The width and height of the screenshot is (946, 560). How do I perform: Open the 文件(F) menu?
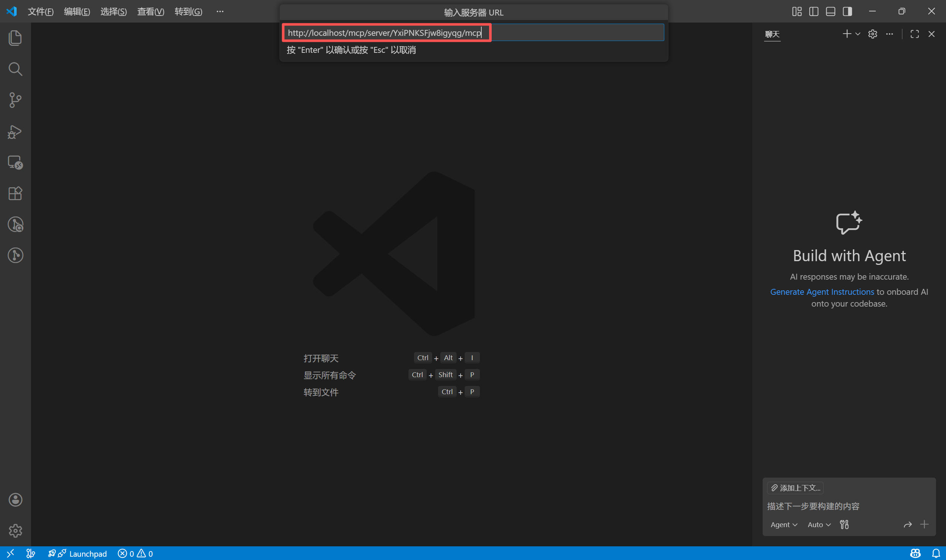tap(40, 12)
